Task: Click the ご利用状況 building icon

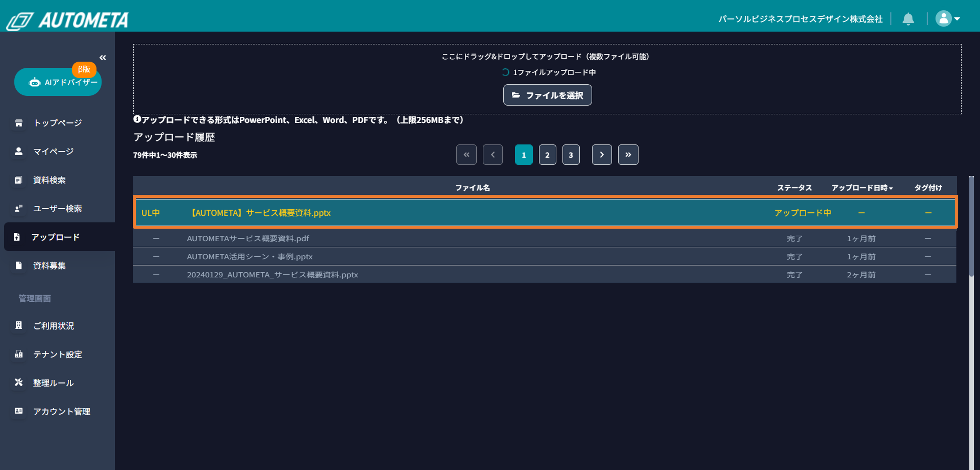Action: [19, 325]
